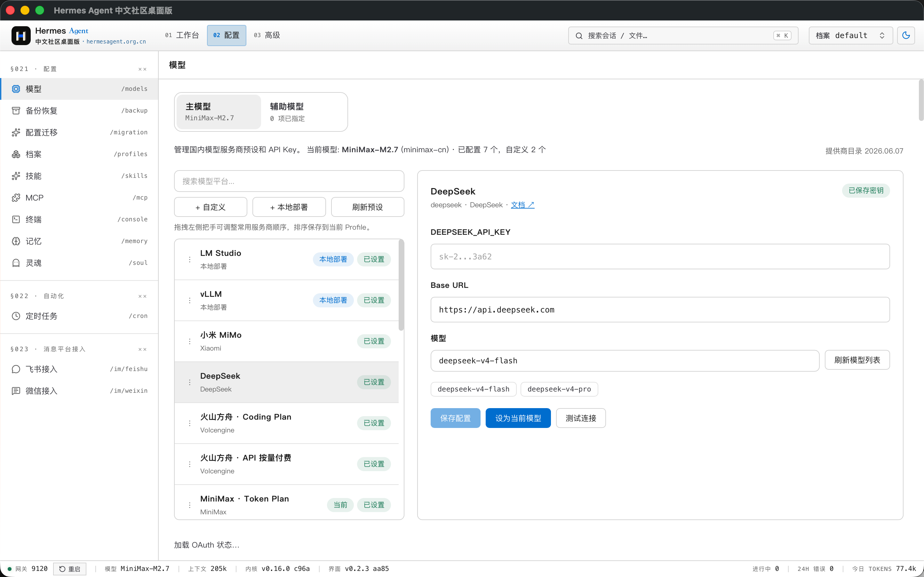Select the 主模型 tab
The width and height of the screenshot is (924, 577).
pos(219,112)
